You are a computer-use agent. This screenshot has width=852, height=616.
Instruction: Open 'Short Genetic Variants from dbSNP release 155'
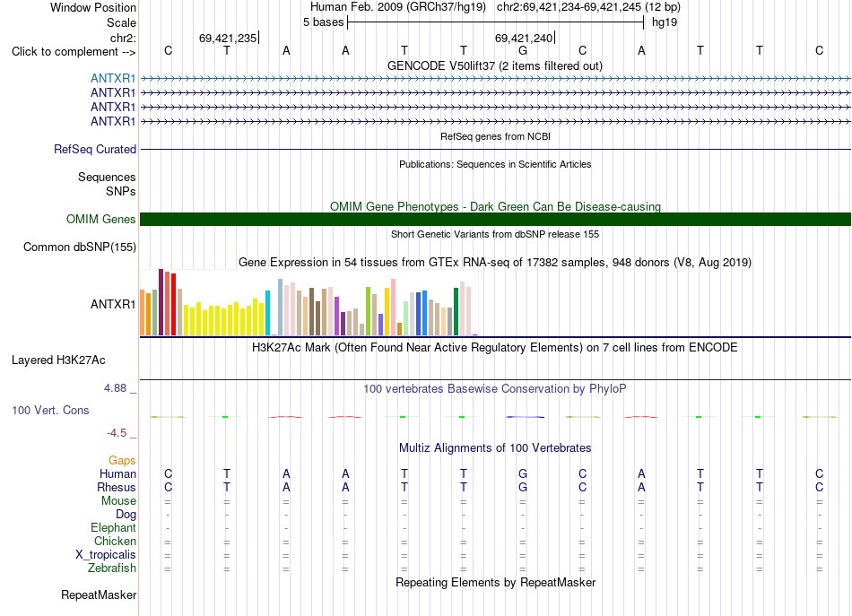[495, 234]
